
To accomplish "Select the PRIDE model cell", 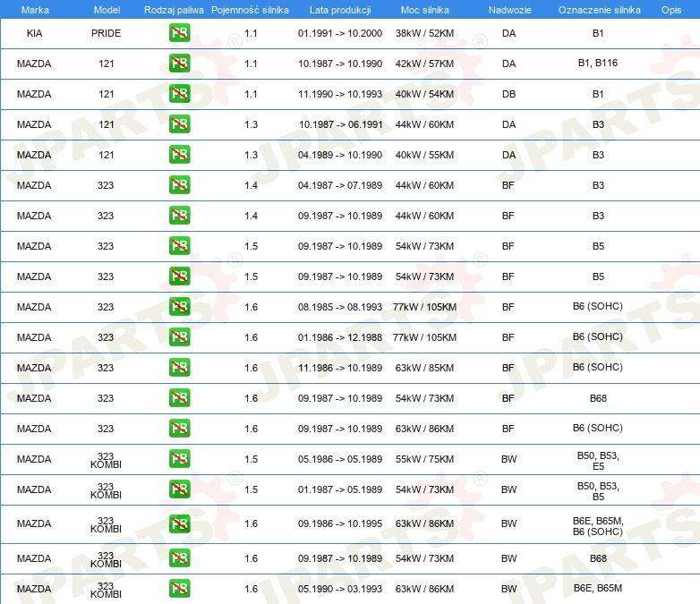I will click(x=107, y=33).
